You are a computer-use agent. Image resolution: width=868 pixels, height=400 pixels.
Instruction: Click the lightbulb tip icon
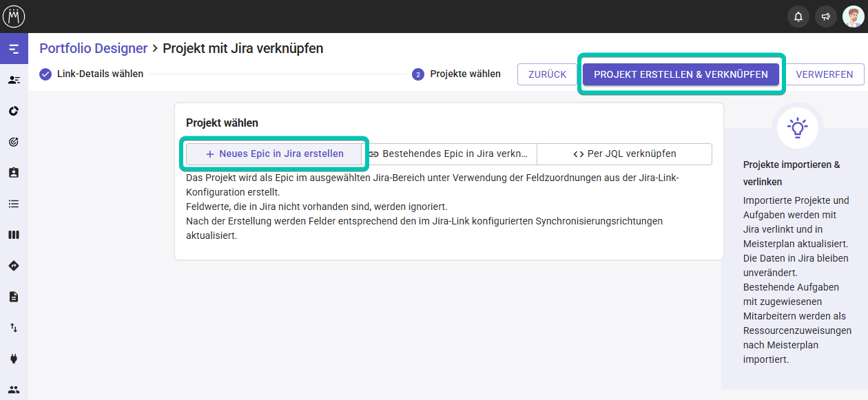(x=798, y=127)
